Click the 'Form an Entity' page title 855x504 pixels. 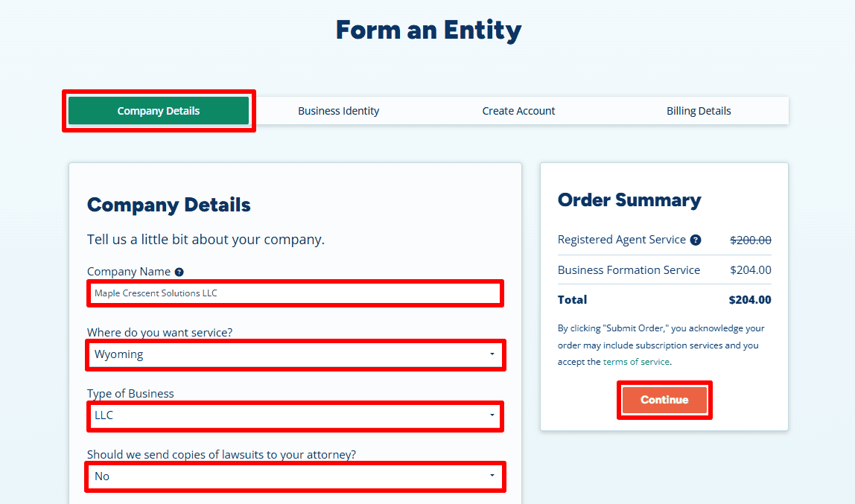click(x=427, y=30)
